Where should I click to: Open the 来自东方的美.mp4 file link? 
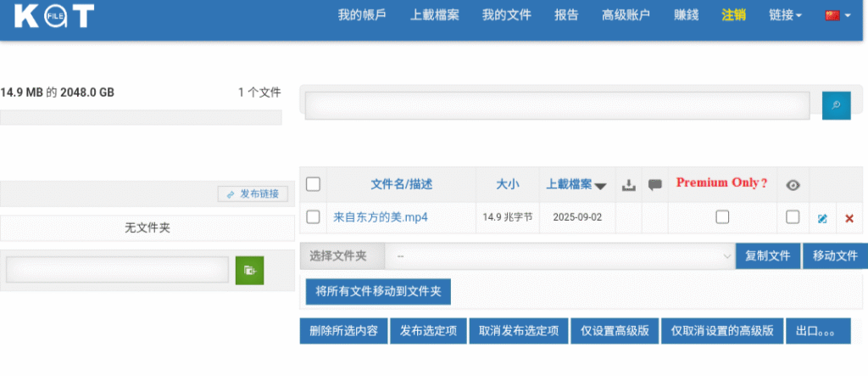click(381, 217)
